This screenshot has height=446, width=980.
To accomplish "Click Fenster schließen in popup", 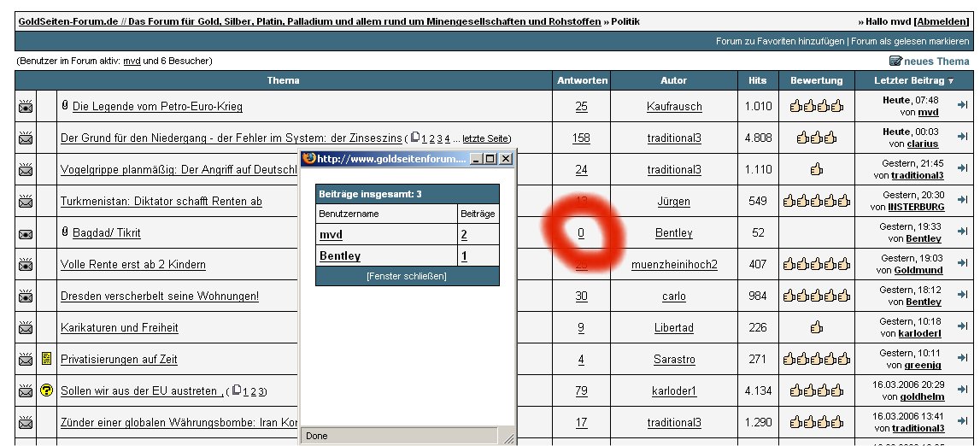I will tap(407, 276).
